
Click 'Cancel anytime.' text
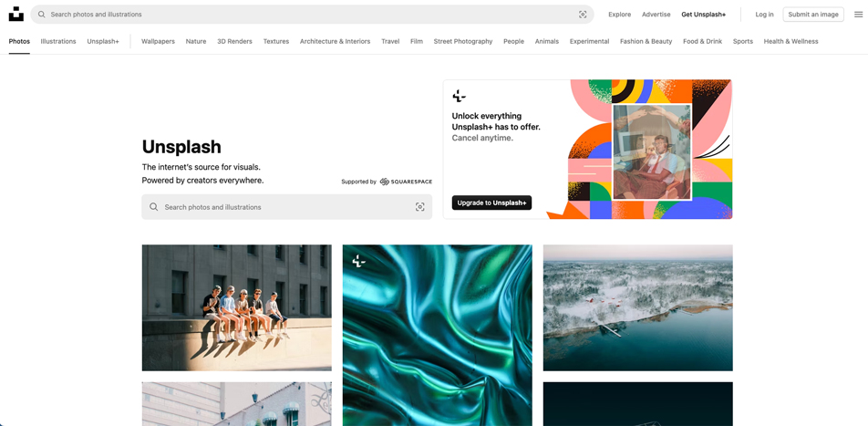[482, 138]
